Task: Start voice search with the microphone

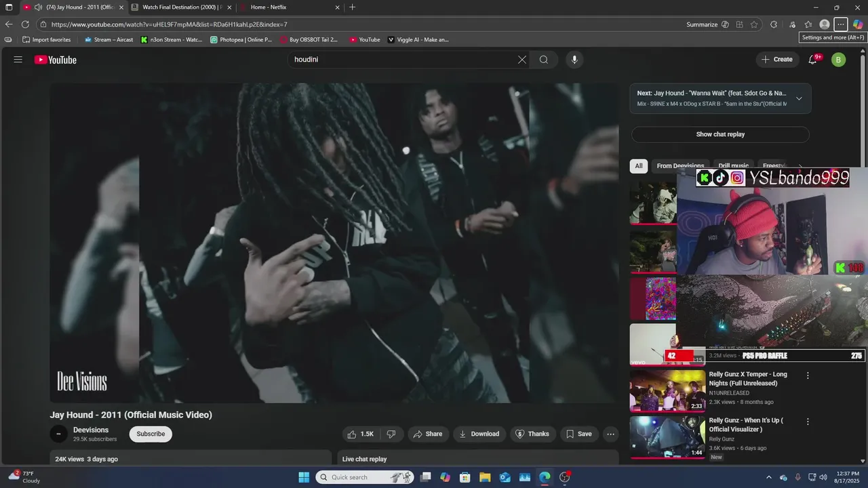Action: click(574, 60)
